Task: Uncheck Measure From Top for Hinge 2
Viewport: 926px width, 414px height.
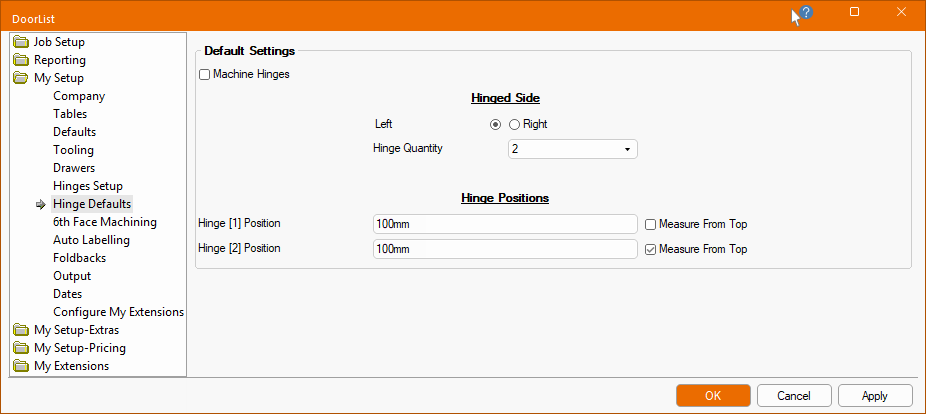Action: click(650, 249)
